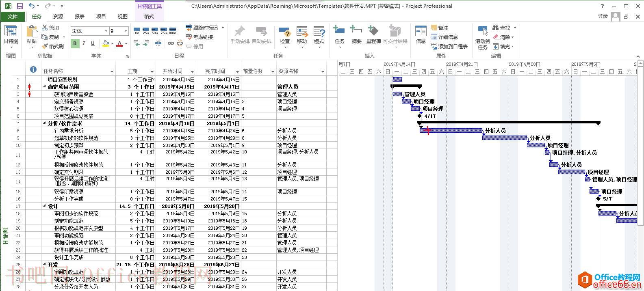Click the Add to Timeline icon

[x=434, y=46]
